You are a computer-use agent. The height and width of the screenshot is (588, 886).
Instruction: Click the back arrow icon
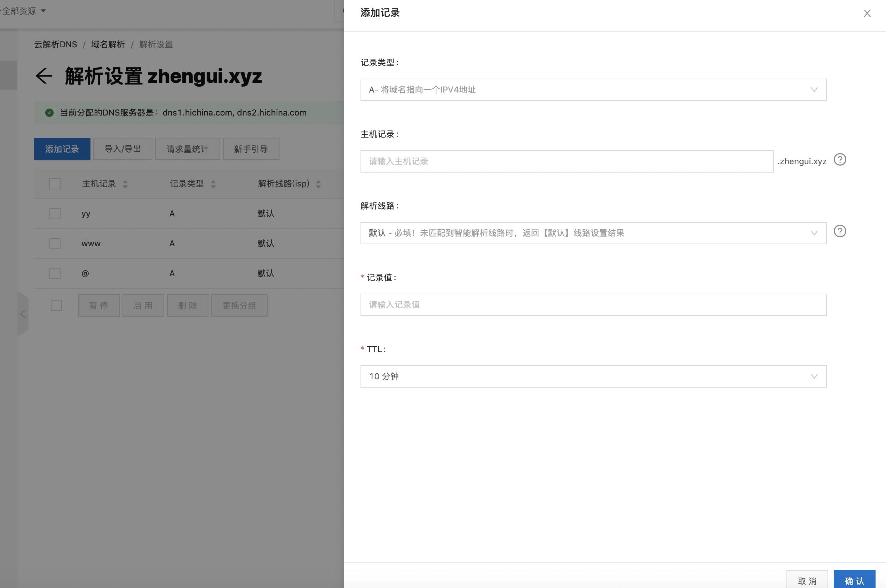click(x=42, y=76)
